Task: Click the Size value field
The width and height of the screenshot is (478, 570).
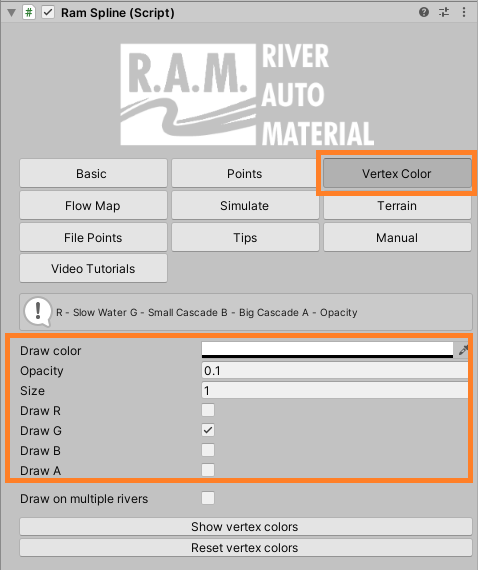Action: click(335, 390)
